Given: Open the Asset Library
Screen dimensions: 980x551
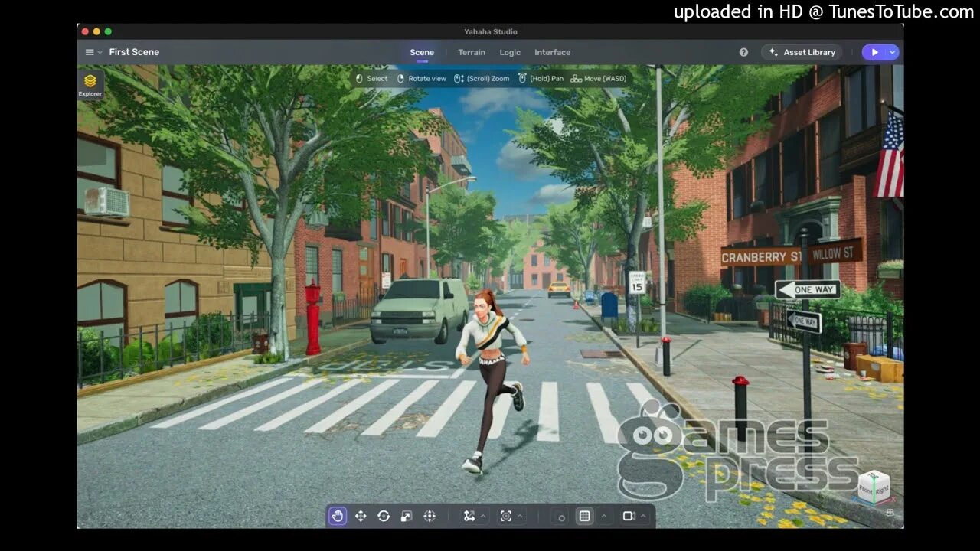Looking at the screenshot, I should tap(802, 52).
